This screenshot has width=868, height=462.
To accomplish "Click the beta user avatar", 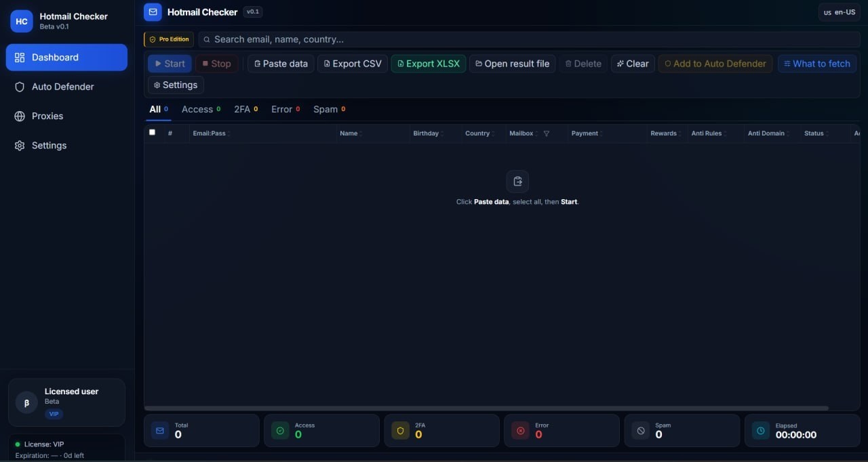I will click(x=26, y=402).
